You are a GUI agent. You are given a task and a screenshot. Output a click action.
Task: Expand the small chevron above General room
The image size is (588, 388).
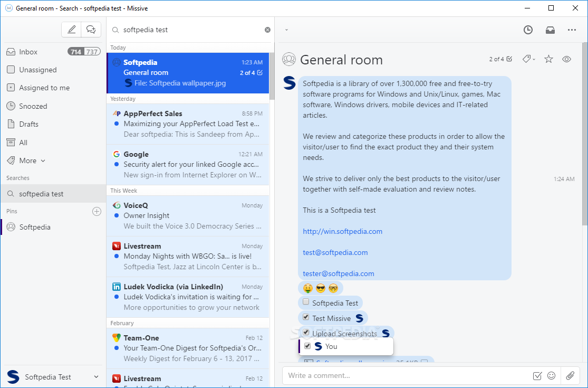point(286,30)
